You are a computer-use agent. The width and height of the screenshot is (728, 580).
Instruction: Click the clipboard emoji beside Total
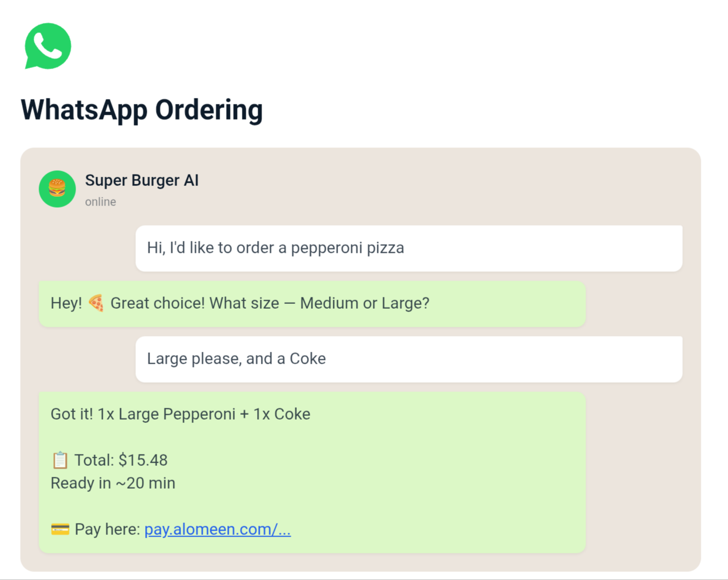pyautogui.click(x=60, y=460)
